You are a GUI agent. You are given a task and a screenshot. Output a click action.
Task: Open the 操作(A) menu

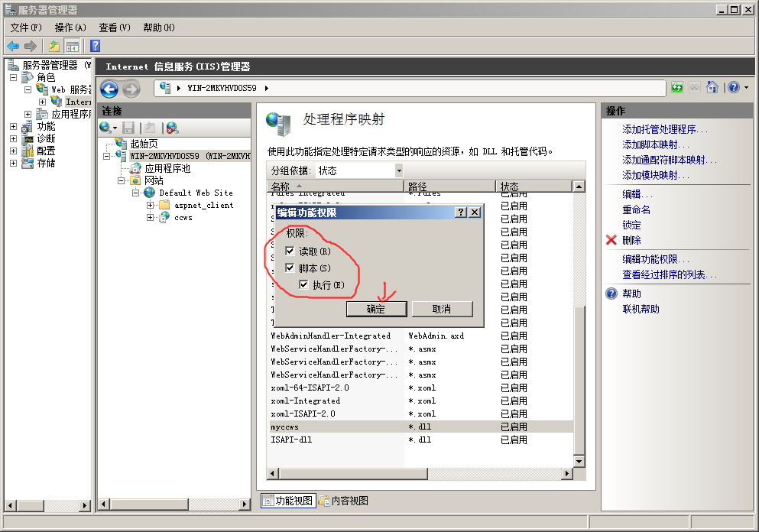click(x=70, y=28)
